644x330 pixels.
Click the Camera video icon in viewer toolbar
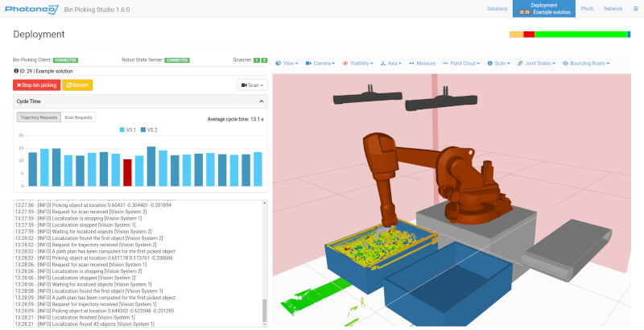[x=308, y=64]
